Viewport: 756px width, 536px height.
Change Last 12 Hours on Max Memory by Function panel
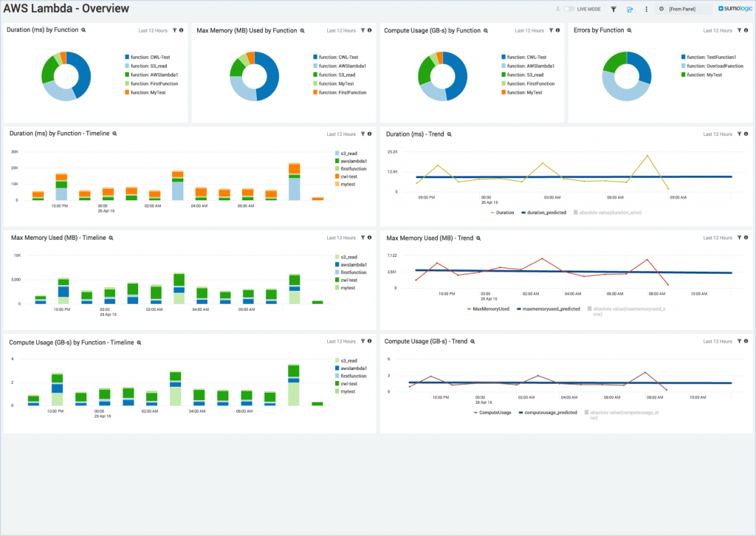point(341,31)
